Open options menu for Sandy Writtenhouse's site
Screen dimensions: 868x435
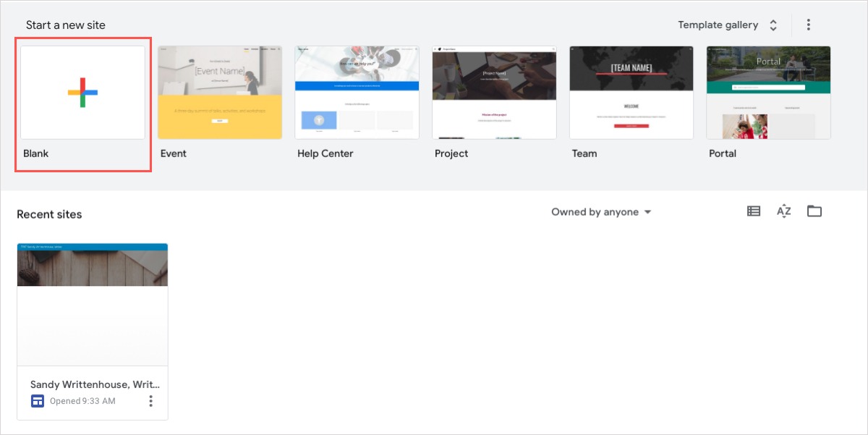[150, 400]
